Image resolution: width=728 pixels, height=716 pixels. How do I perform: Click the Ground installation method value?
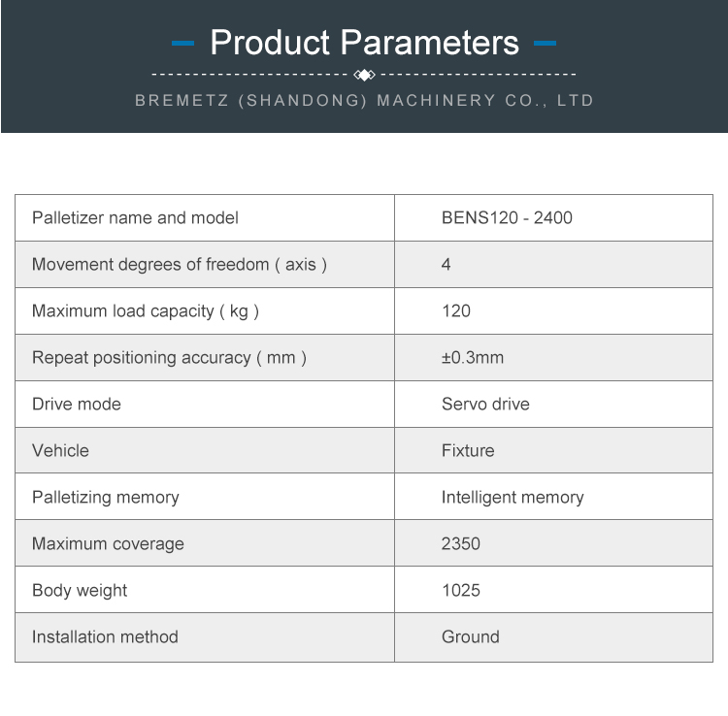click(x=471, y=636)
